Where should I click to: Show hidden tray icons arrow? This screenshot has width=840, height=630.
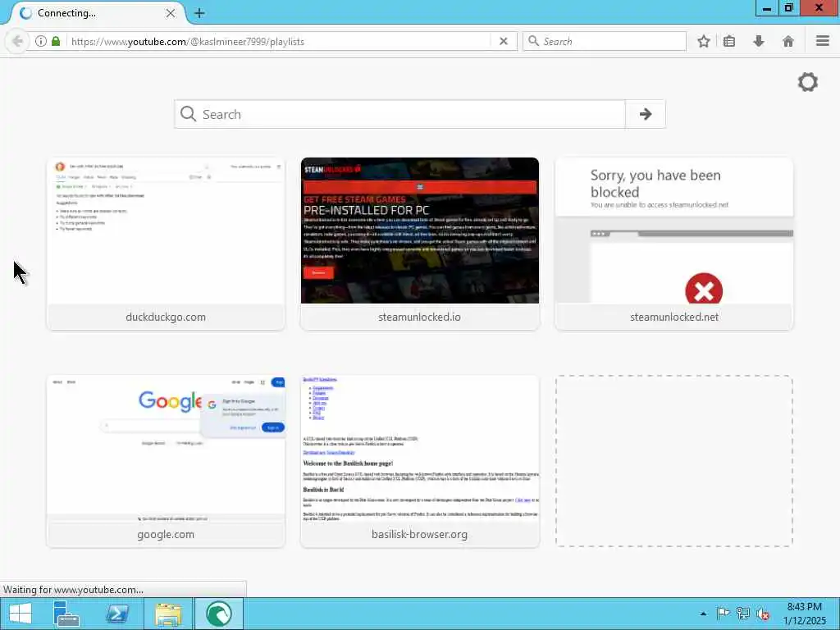[703, 614]
